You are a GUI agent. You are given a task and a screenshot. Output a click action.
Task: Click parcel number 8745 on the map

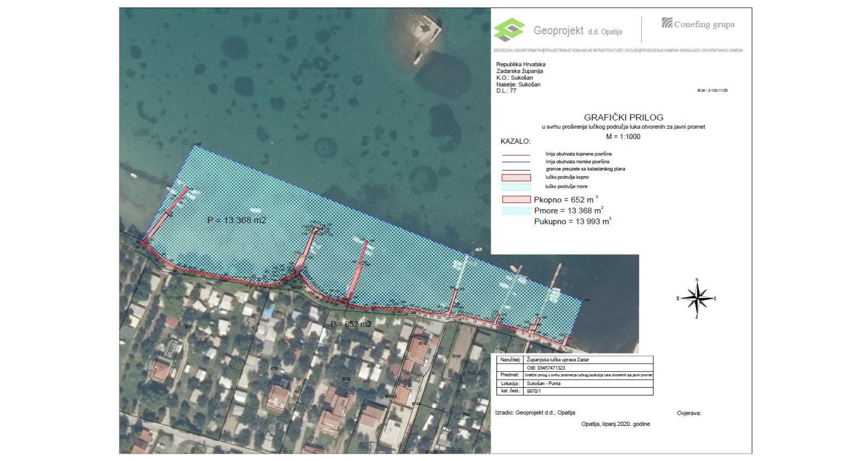pos(423,343)
